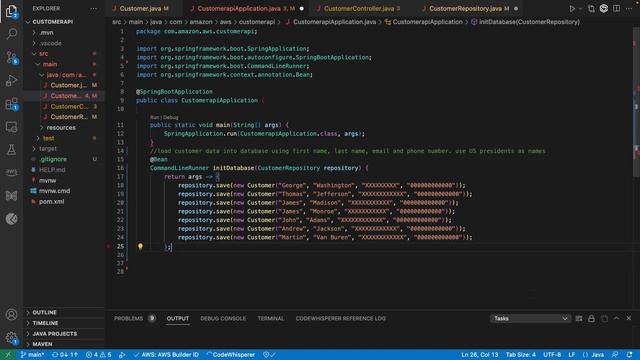
Task: Expand the TIMELINE section
Action: pos(45,323)
